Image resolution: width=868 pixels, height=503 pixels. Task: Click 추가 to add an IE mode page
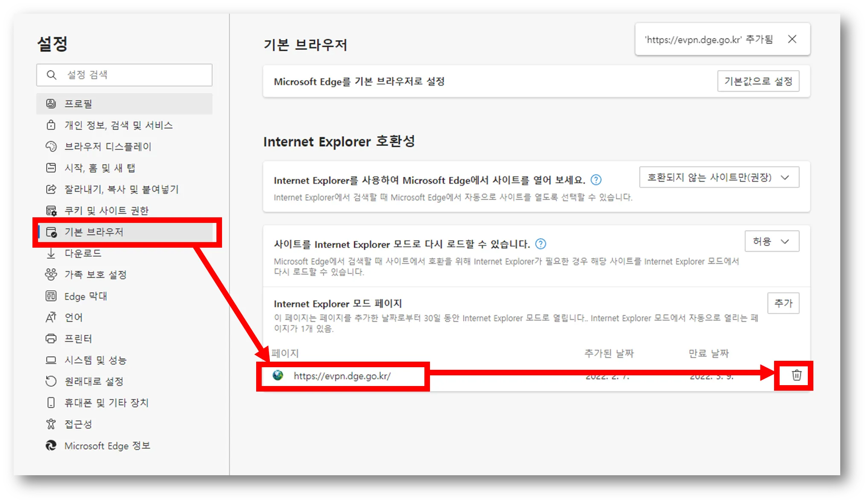tap(783, 303)
